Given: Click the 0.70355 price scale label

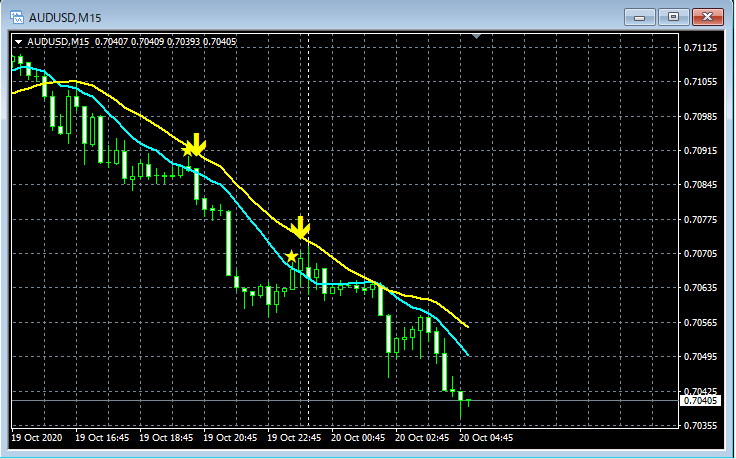Looking at the screenshot, I should tap(700, 425).
